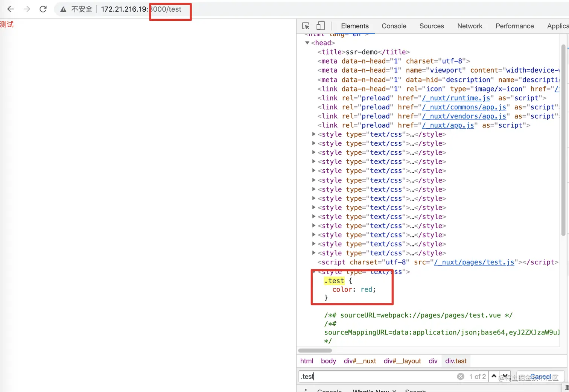Select the meta charset utf-8 row
The height and width of the screenshot is (392, 569).
394,61
